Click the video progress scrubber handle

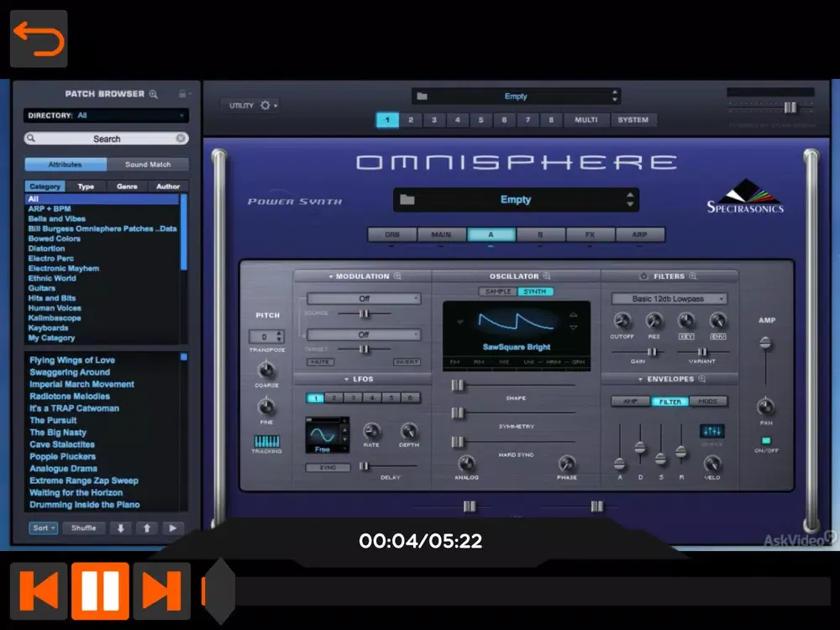tap(219, 591)
